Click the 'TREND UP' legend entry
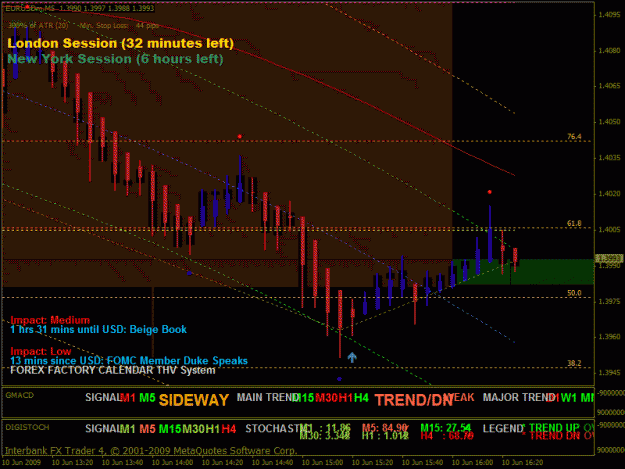Image resolution: width=625 pixels, height=469 pixels. (554, 428)
